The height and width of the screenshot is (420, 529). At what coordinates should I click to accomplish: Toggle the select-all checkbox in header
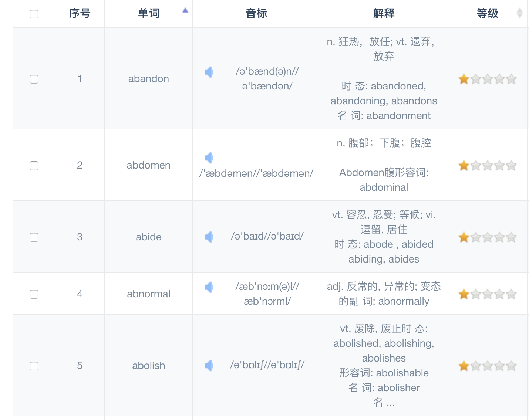point(34,14)
